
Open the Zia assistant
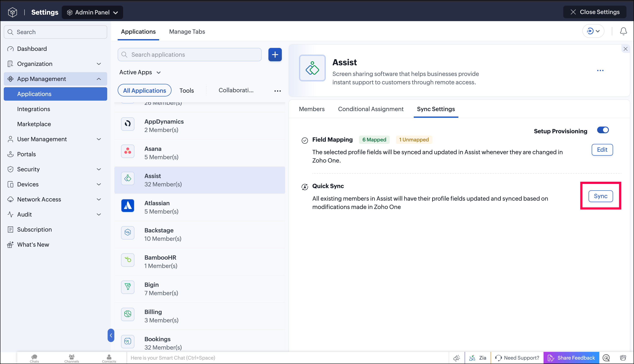(x=478, y=358)
